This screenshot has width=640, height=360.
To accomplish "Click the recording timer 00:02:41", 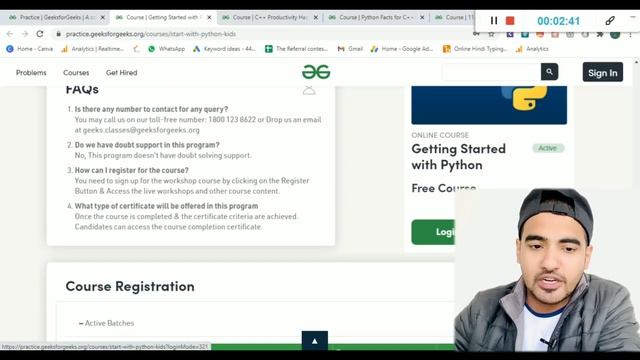I will (x=558, y=21).
